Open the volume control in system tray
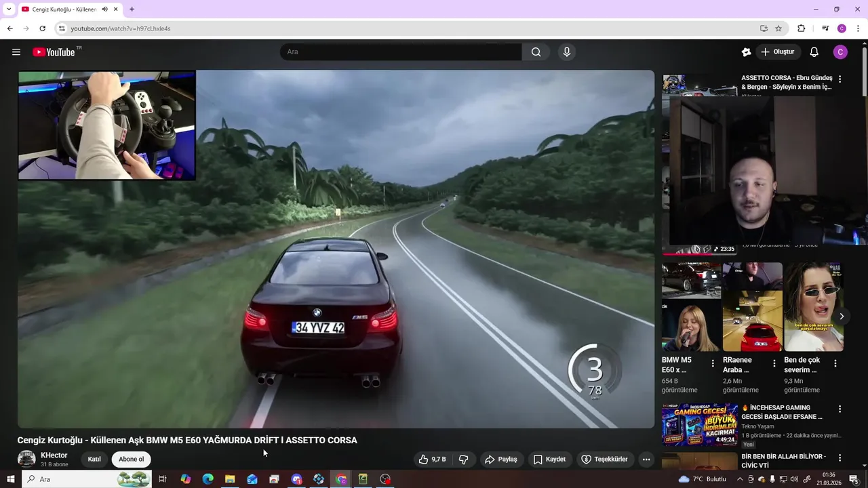 coord(794,479)
